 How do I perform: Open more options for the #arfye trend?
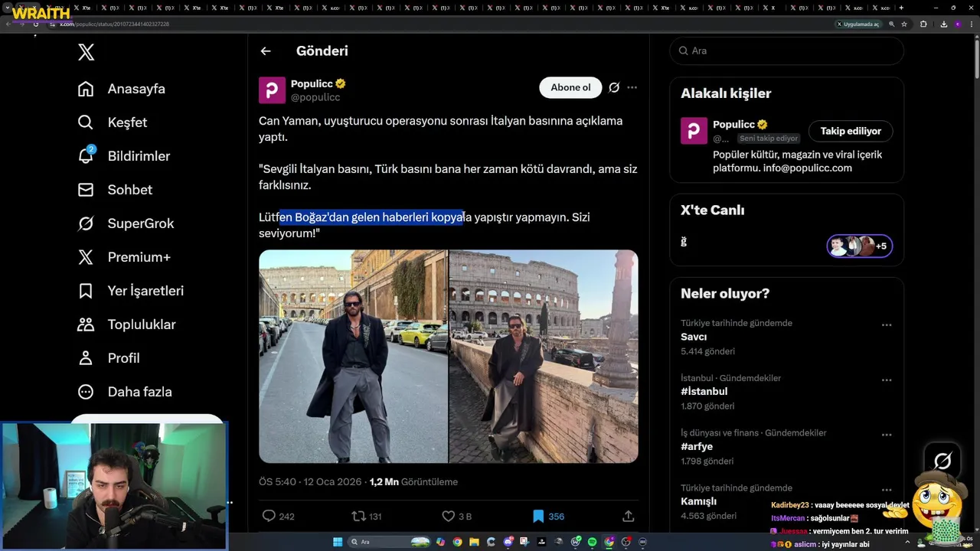point(887,435)
